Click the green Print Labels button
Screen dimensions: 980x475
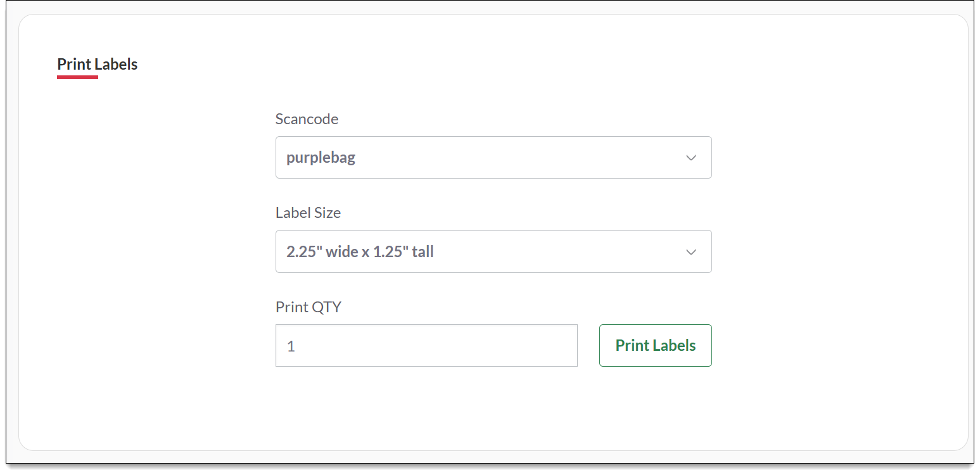[x=655, y=346]
